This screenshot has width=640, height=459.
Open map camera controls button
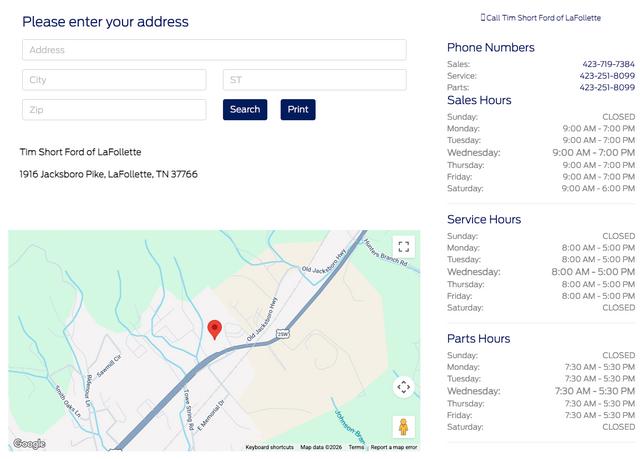pyautogui.click(x=403, y=387)
